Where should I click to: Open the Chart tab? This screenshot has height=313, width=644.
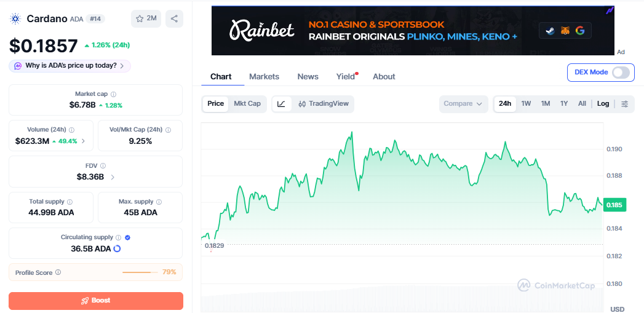tap(221, 77)
